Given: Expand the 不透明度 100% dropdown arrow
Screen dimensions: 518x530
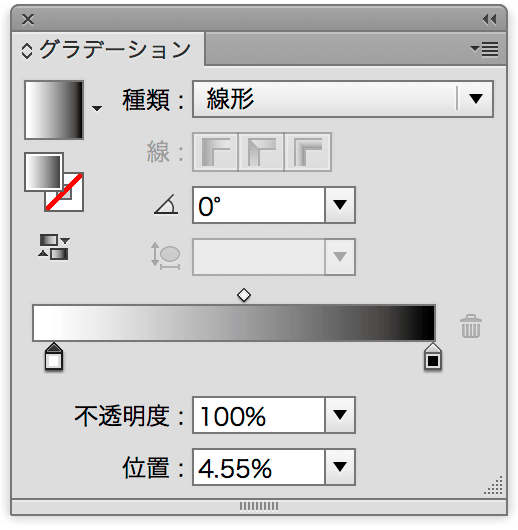Looking at the screenshot, I should tap(340, 415).
